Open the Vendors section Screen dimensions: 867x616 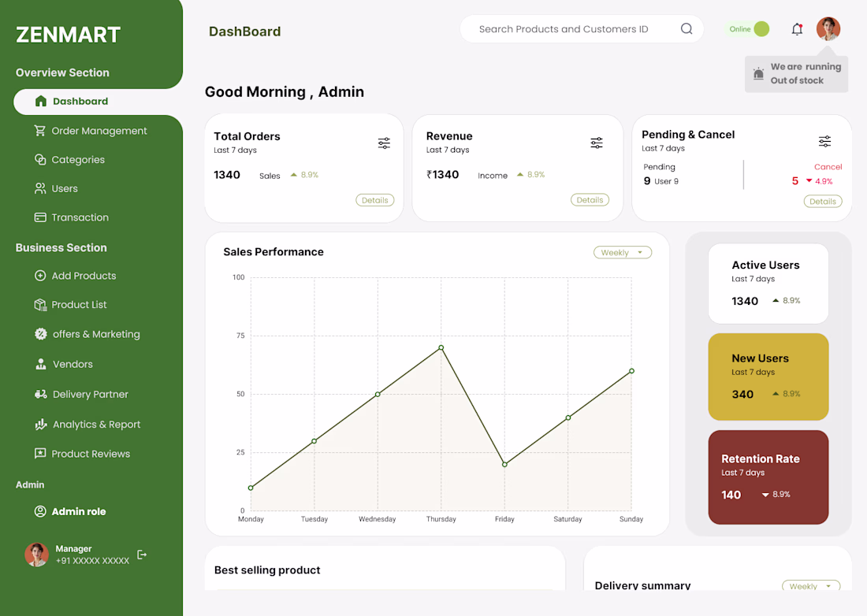tap(73, 364)
